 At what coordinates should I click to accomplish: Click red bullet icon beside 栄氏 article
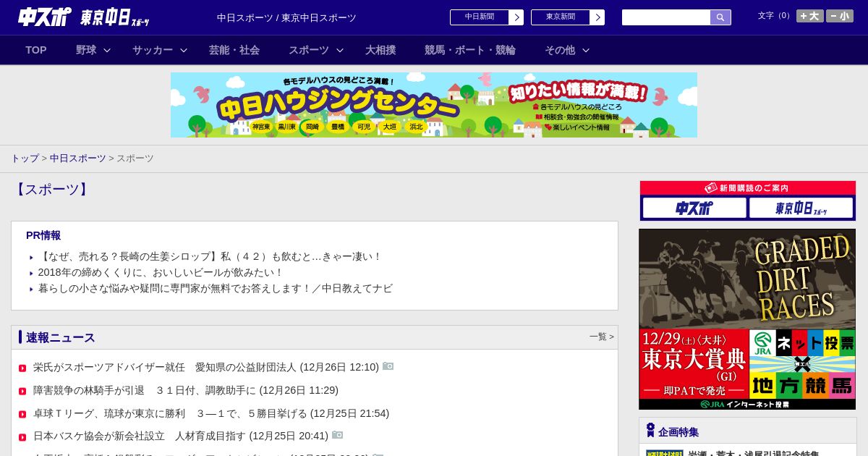pos(22,368)
